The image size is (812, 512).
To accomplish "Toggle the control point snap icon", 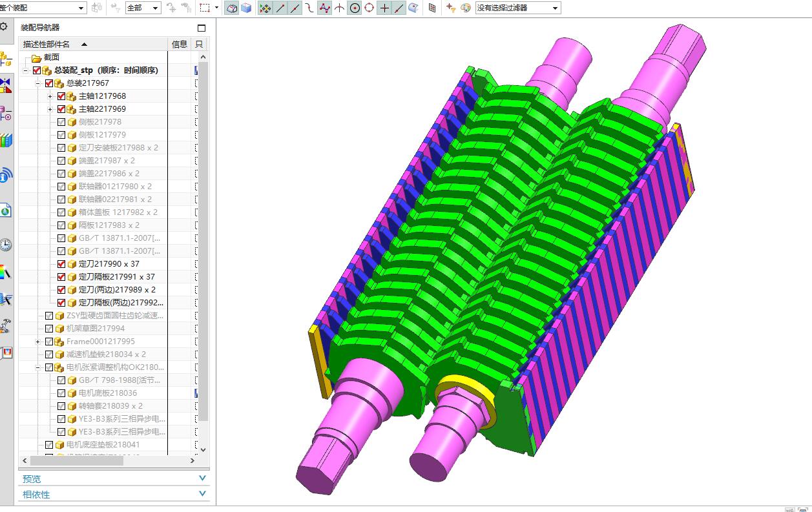I will (x=309, y=8).
